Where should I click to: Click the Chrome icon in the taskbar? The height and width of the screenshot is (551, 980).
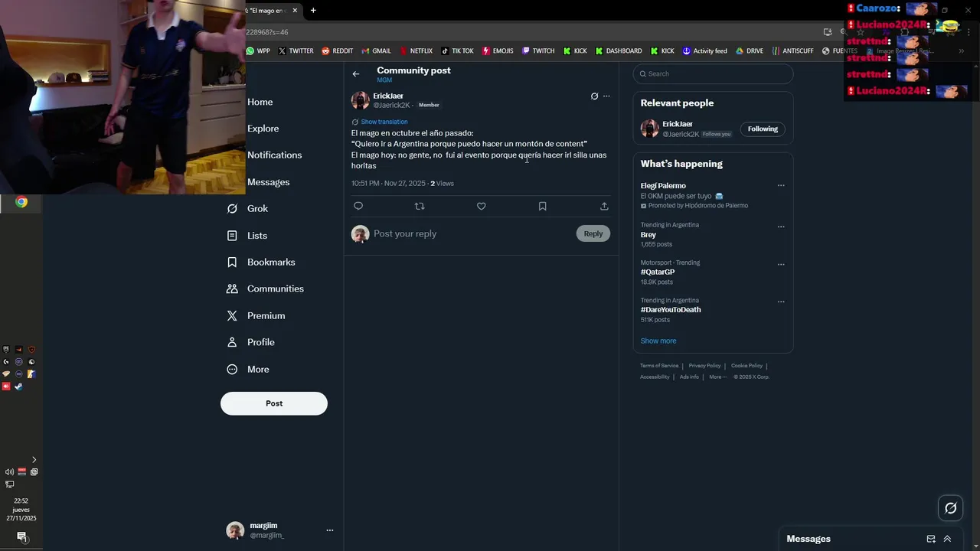(x=21, y=202)
